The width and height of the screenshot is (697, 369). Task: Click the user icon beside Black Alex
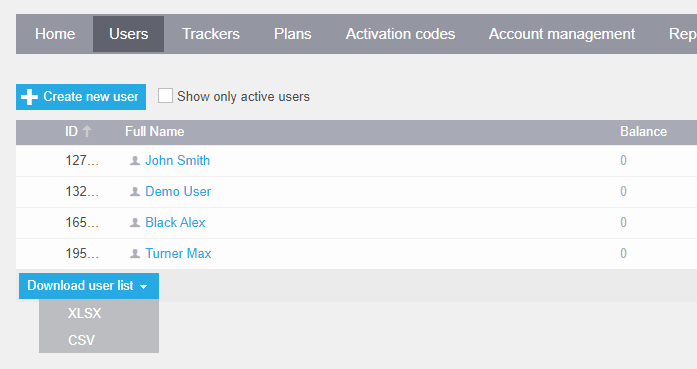(135, 223)
